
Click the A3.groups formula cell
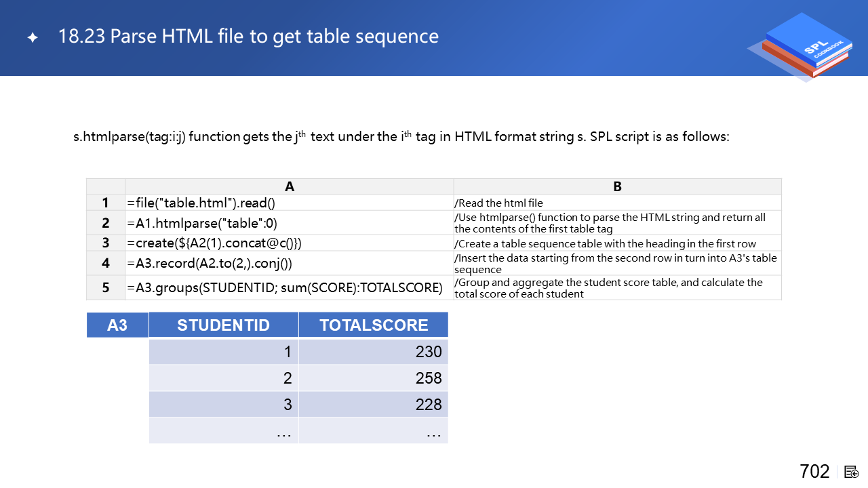[285, 287]
